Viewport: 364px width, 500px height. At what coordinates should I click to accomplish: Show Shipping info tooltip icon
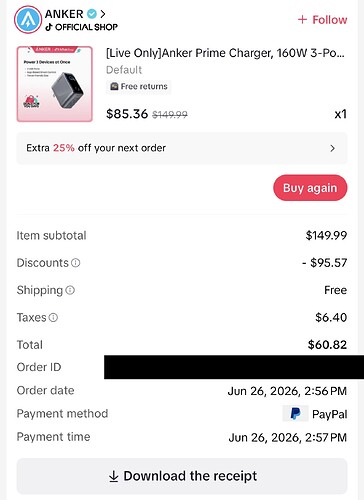tap(70, 290)
